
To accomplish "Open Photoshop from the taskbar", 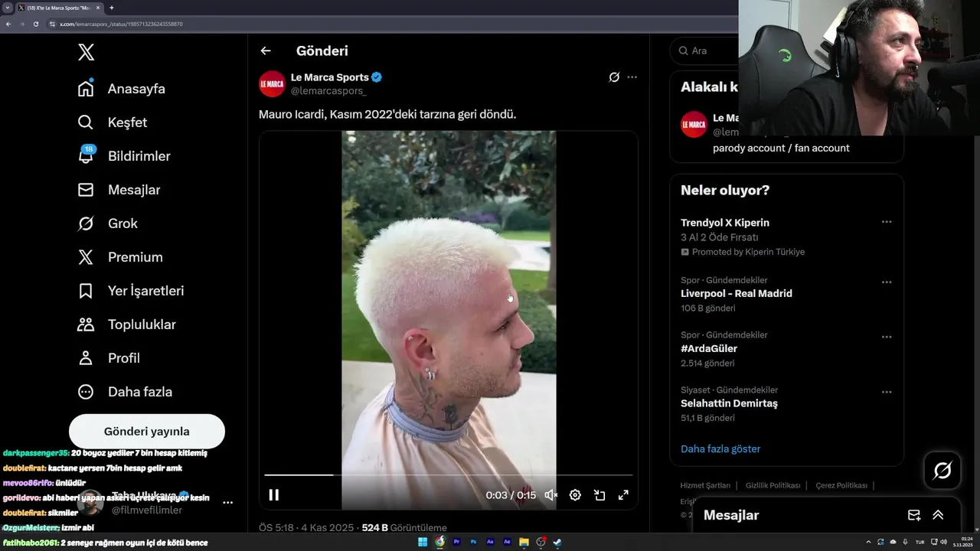I will point(473,542).
